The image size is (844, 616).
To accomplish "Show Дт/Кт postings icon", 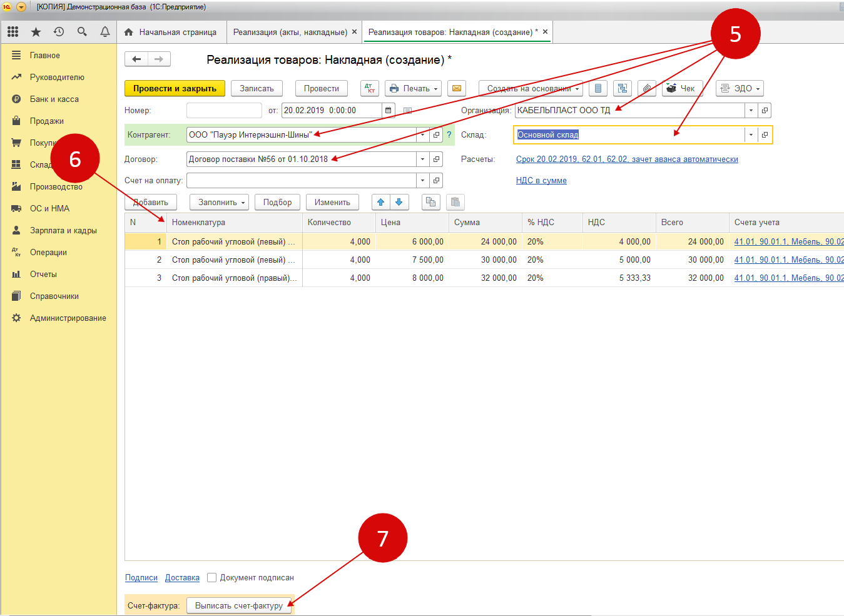I will (370, 88).
